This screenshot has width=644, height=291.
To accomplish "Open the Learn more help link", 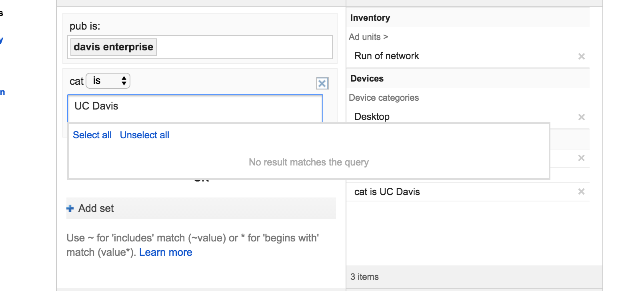I will click(166, 252).
